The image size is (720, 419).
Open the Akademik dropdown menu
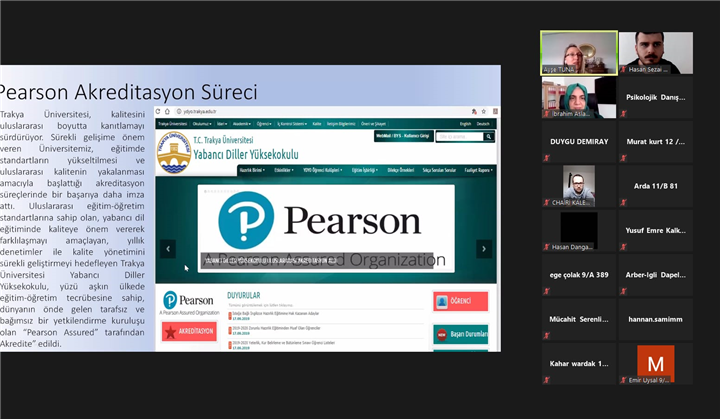coord(242,124)
